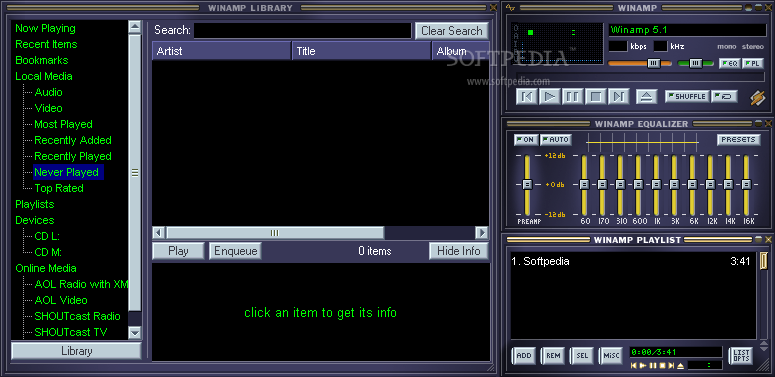Screen dimensions: 775x377
Task: Select Video under Local Media
Action: [x=48, y=108]
